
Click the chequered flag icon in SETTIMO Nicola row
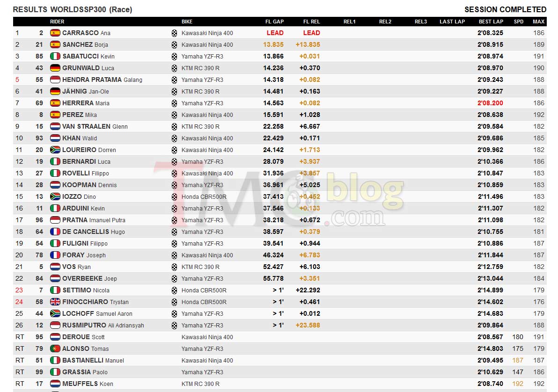(x=174, y=290)
